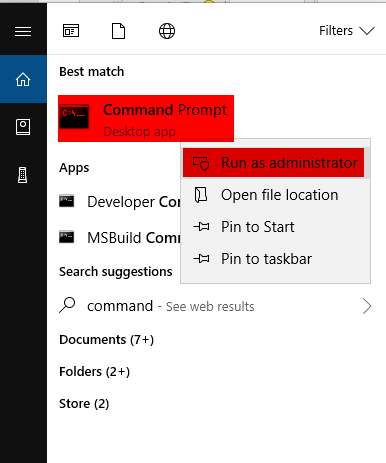Filter results by Documents icon
This screenshot has width=386, height=463.
[x=118, y=31]
